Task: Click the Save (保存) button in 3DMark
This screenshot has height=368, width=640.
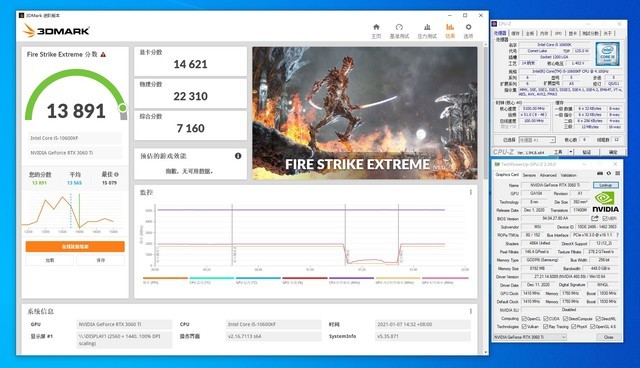Action: (x=100, y=260)
